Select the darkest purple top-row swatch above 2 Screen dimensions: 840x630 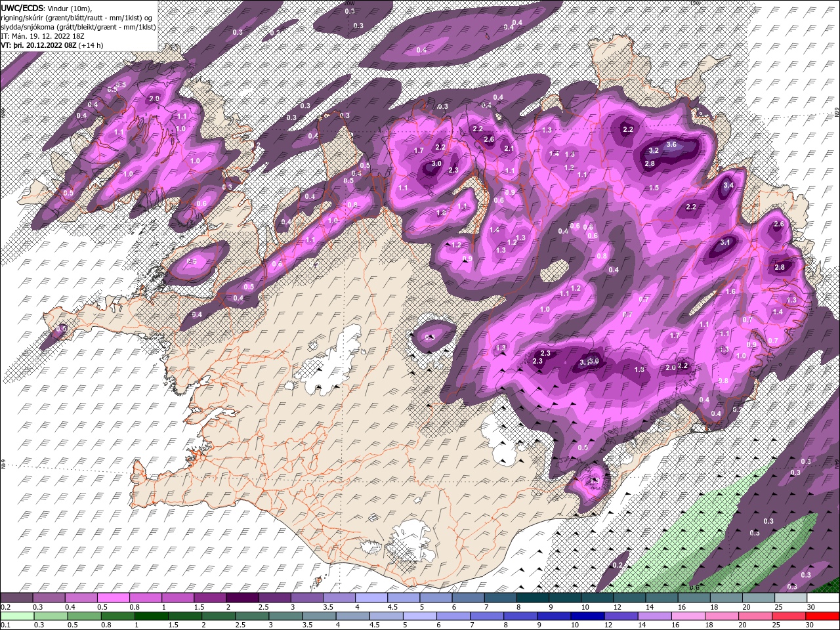click(x=242, y=598)
